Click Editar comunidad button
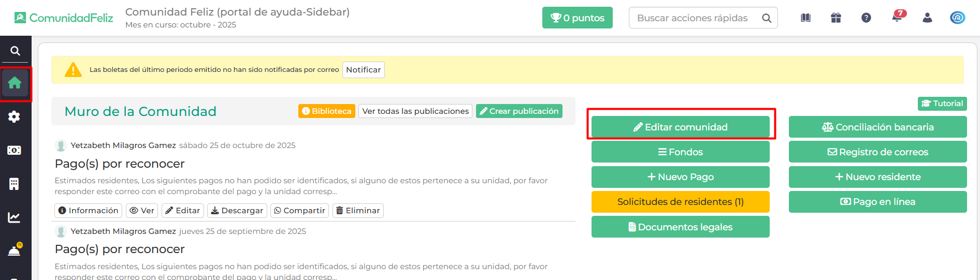980x280 pixels. [680, 127]
